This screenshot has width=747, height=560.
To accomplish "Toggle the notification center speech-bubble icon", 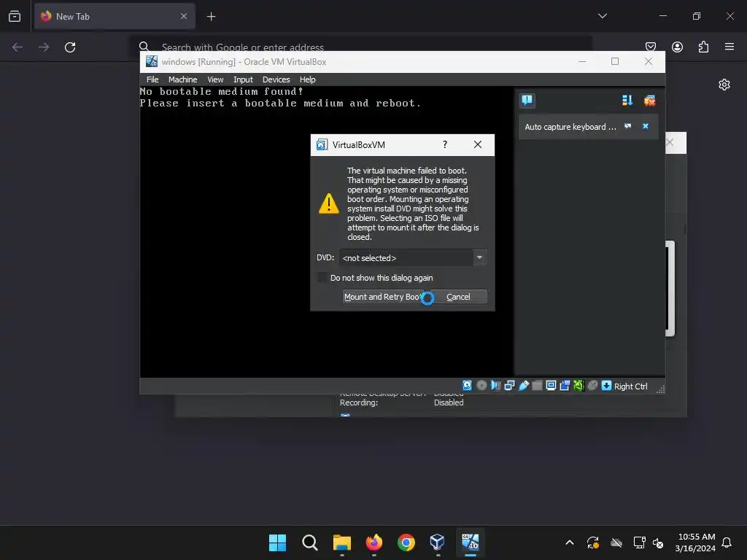I will [527, 101].
